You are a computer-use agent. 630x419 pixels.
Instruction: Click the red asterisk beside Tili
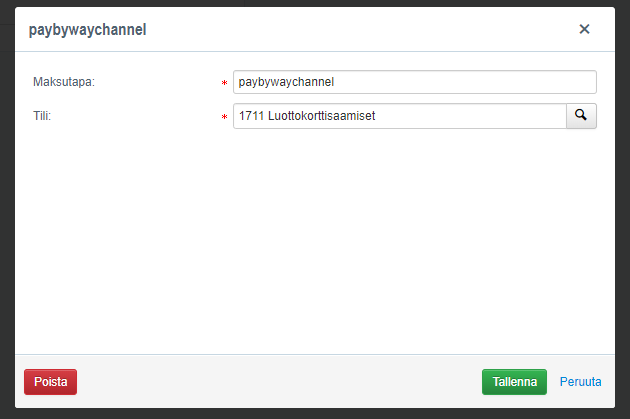(225, 117)
